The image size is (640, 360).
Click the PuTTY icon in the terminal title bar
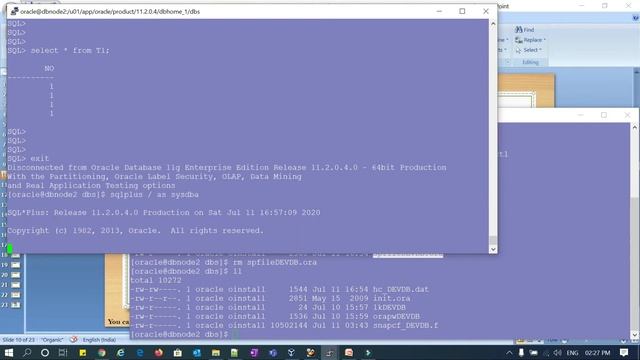[14, 11]
